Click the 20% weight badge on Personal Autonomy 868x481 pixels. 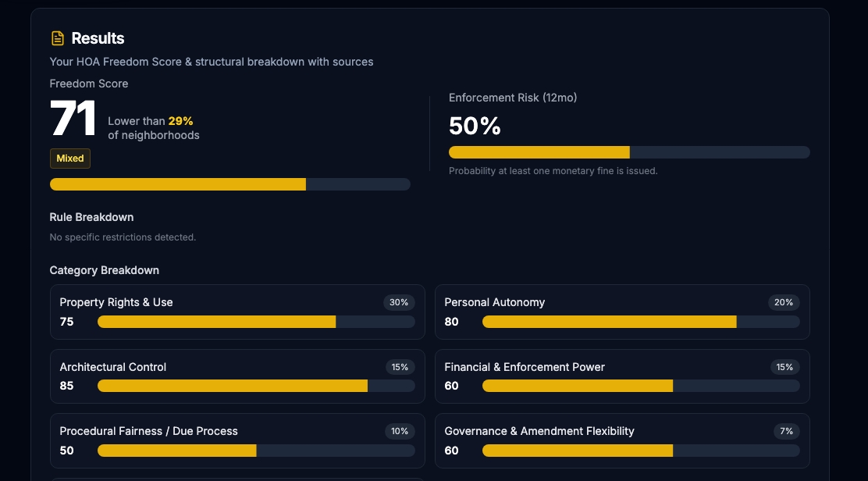[x=784, y=302]
